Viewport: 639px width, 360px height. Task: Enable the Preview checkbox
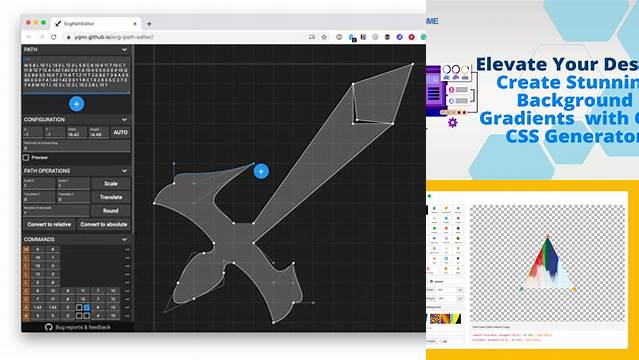[x=26, y=157]
